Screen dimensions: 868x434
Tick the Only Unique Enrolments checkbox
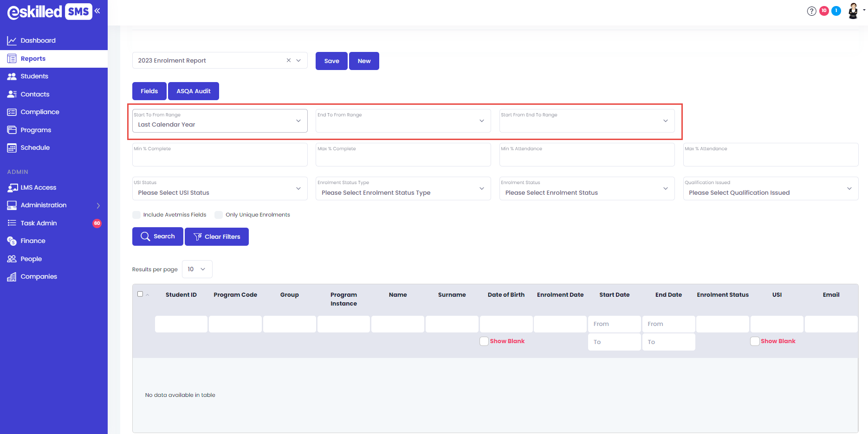219,215
